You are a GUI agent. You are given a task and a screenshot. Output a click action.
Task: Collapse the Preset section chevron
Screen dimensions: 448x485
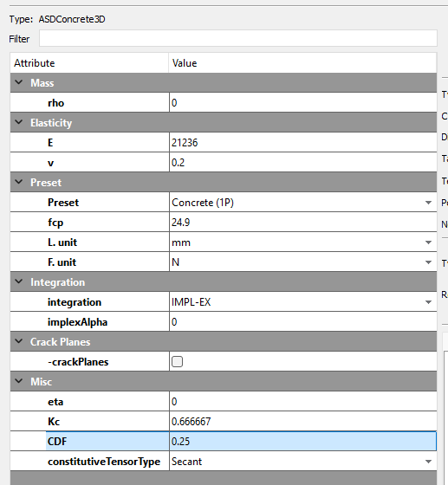[19, 182]
